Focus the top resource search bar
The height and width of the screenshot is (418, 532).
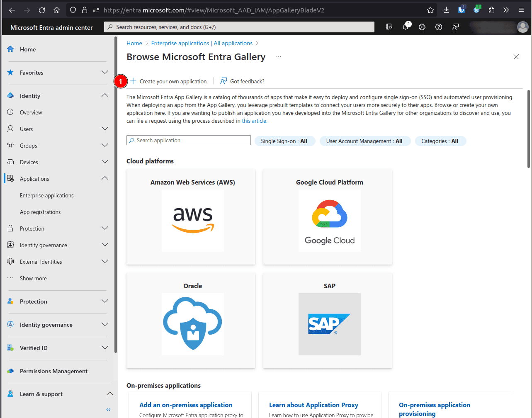coord(239,27)
